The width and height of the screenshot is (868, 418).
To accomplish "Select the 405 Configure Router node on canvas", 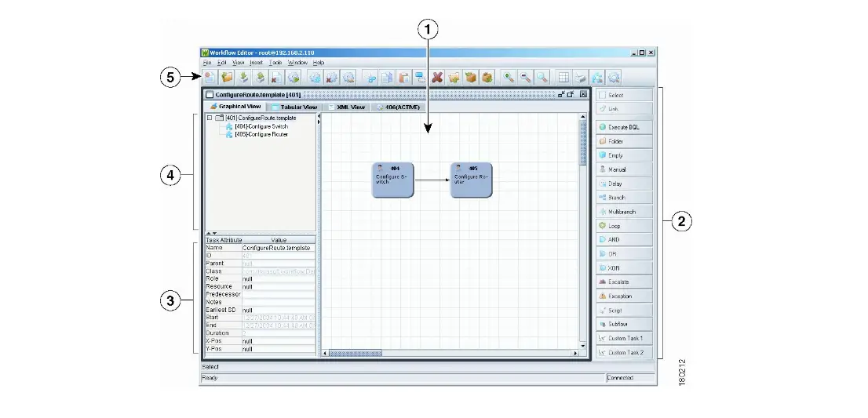I will pos(471,180).
